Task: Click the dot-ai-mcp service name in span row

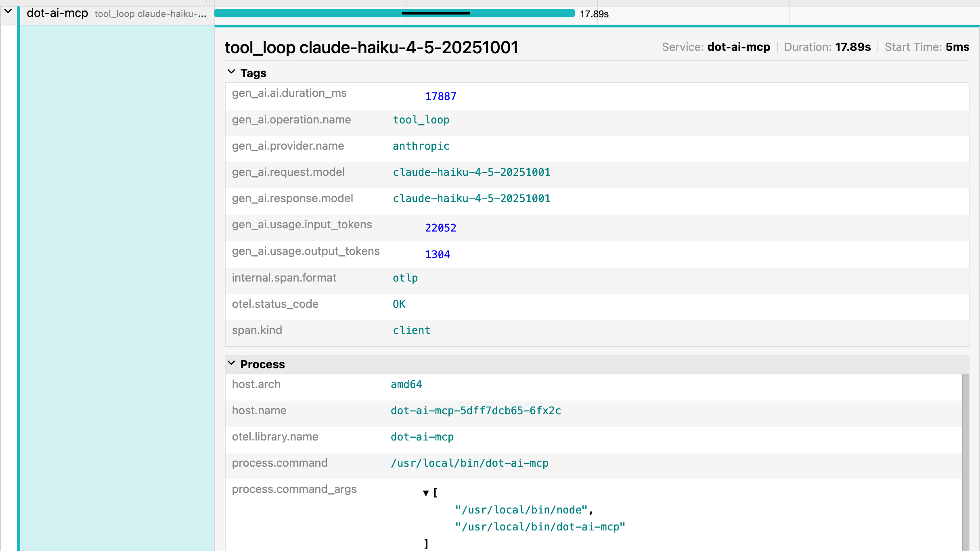Action: 57,13
